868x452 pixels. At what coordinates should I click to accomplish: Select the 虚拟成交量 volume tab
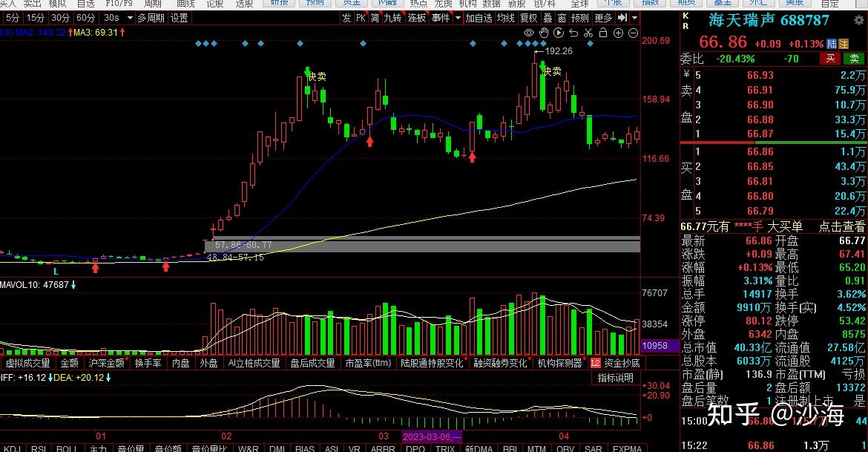(x=27, y=364)
